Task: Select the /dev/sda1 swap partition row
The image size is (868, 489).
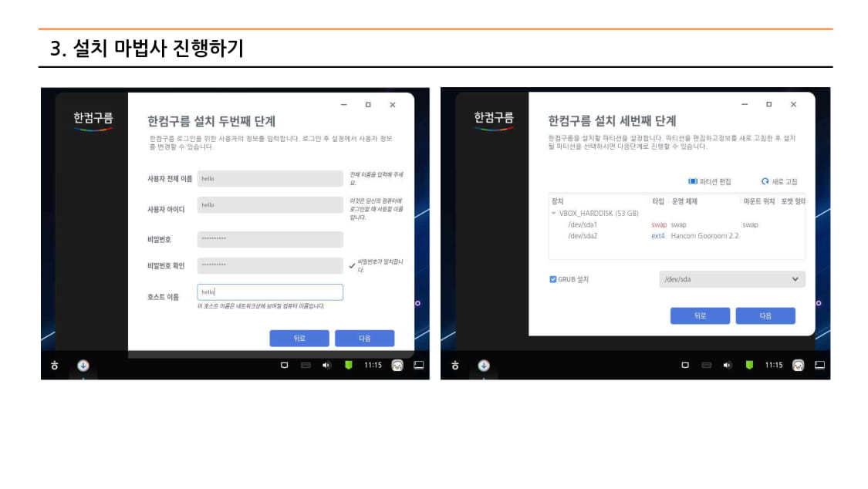Action: 677,224
